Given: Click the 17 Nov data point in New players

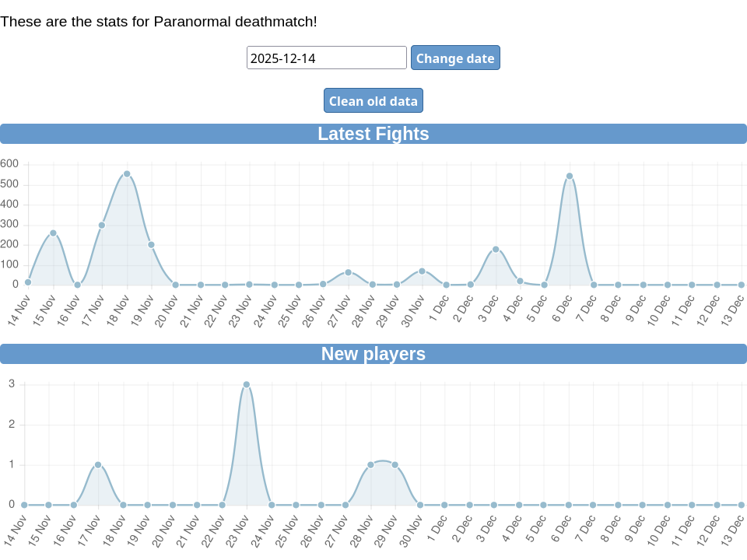Looking at the screenshot, I should click(x=98, y=465).
